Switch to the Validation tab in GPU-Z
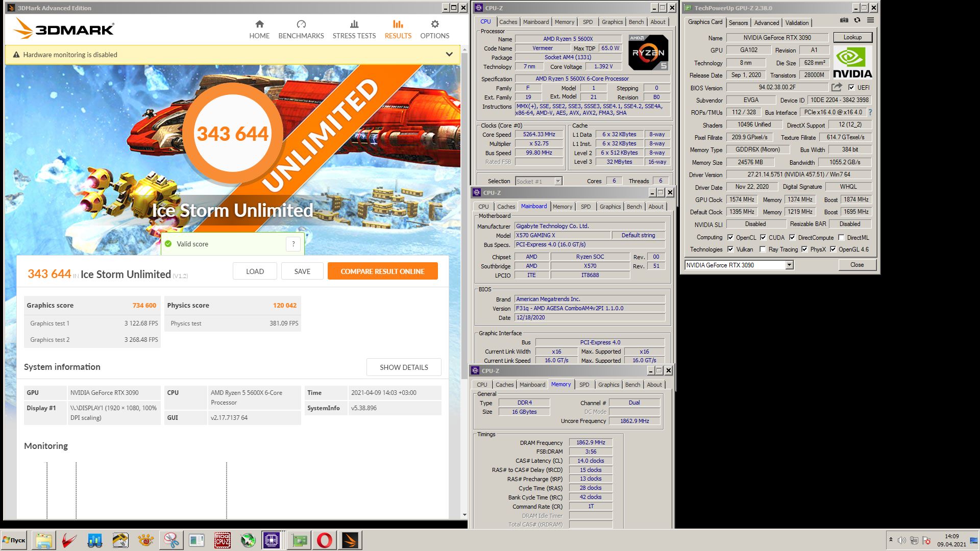 tap(797, 23)
